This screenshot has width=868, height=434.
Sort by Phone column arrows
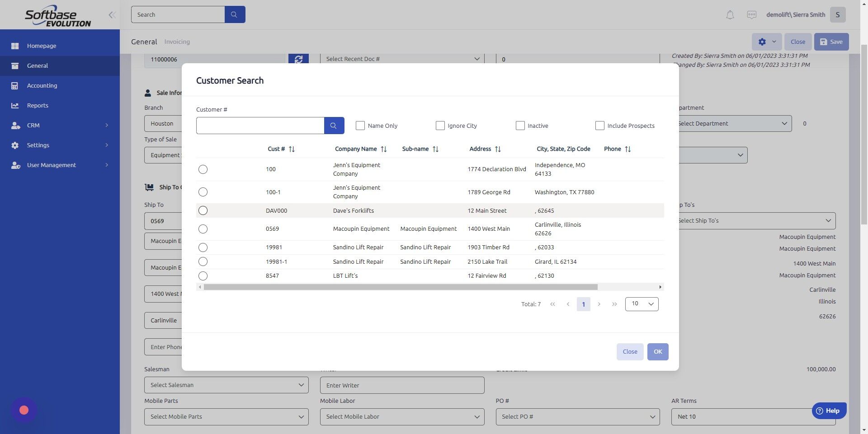point(627,149)
